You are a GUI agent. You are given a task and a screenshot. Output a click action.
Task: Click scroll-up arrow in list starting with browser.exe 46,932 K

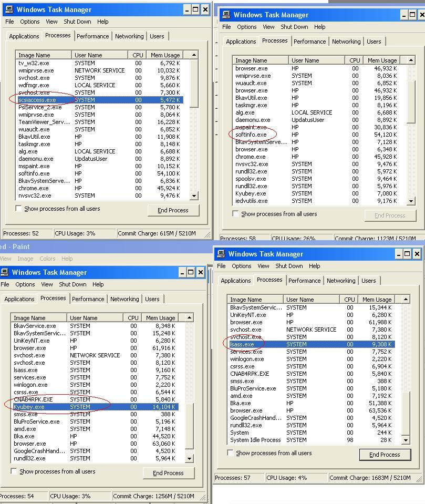click(x=411, y=60)
